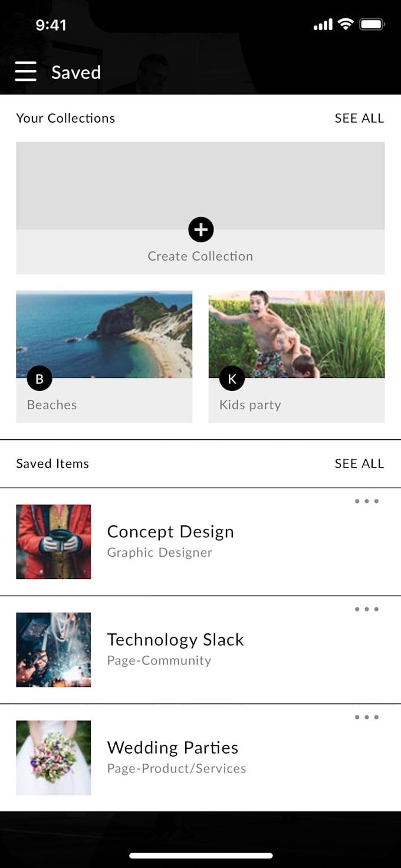
Task: Open more options for Technology Slack
Action: point(366,610)
